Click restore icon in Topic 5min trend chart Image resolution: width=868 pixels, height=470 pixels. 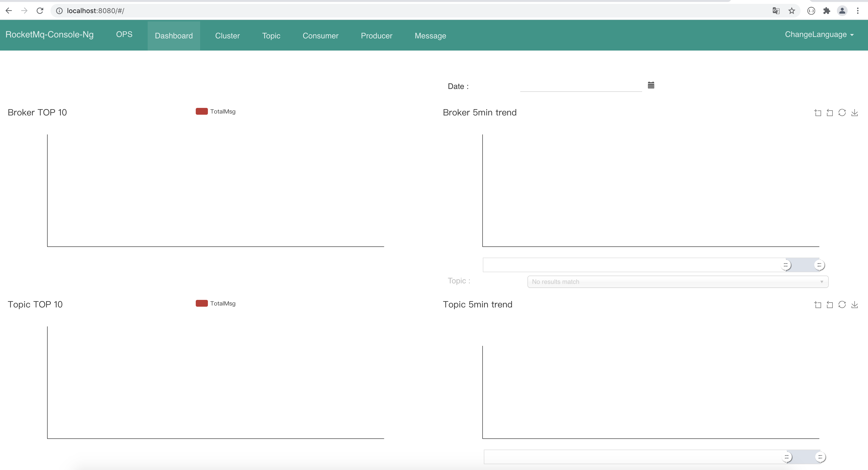click(x=842, y=305)
